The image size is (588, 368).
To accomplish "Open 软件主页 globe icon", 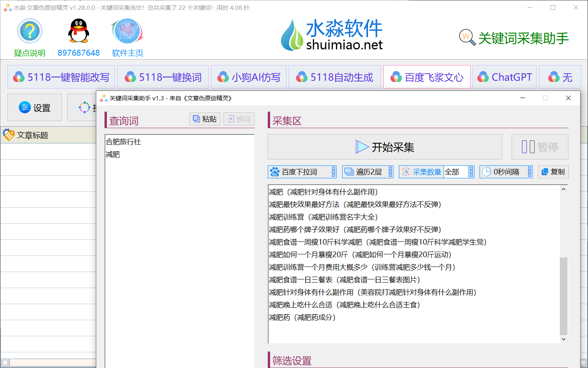I will click(127, 31).
